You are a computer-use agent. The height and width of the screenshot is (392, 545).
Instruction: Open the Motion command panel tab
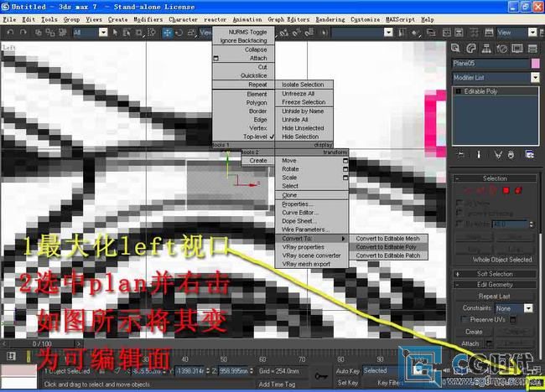(x=502, y=49)
